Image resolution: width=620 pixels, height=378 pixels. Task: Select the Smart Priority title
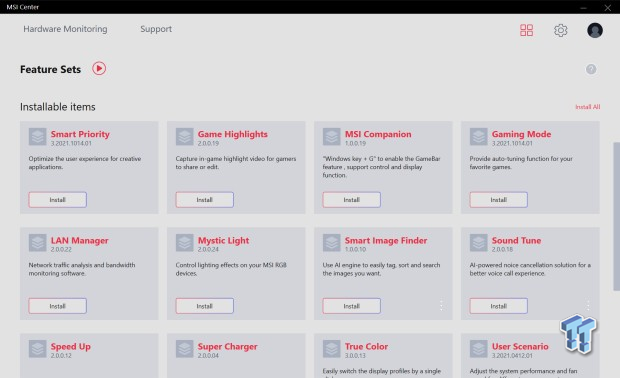tap(80, 134)
